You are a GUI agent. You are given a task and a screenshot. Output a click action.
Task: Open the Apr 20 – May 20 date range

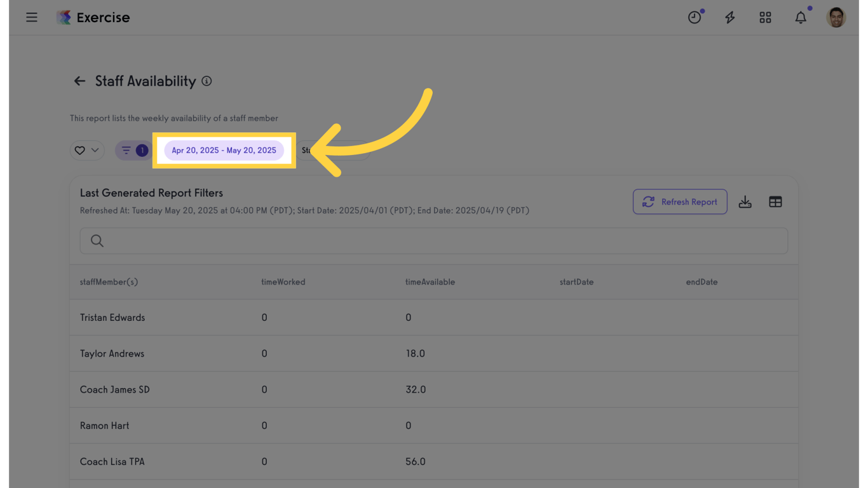pyautogui.click(x=224, y=151)
